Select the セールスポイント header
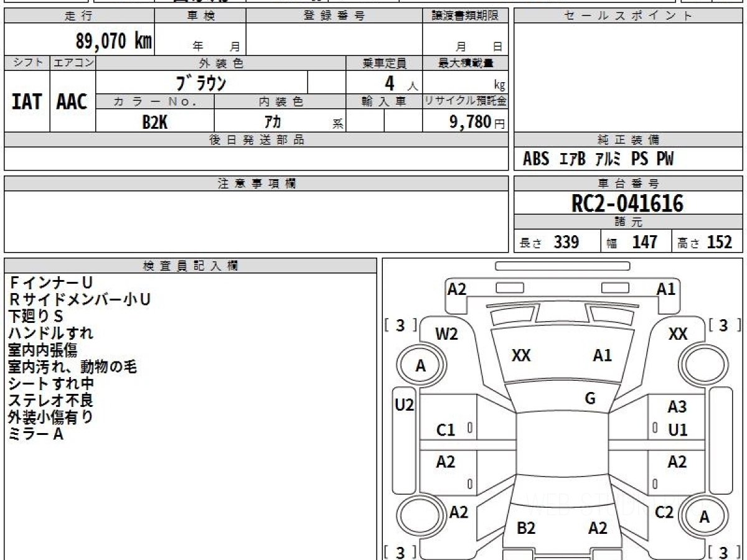The width and height of the screenshot is (747, 560). click(x=629, y=16)
